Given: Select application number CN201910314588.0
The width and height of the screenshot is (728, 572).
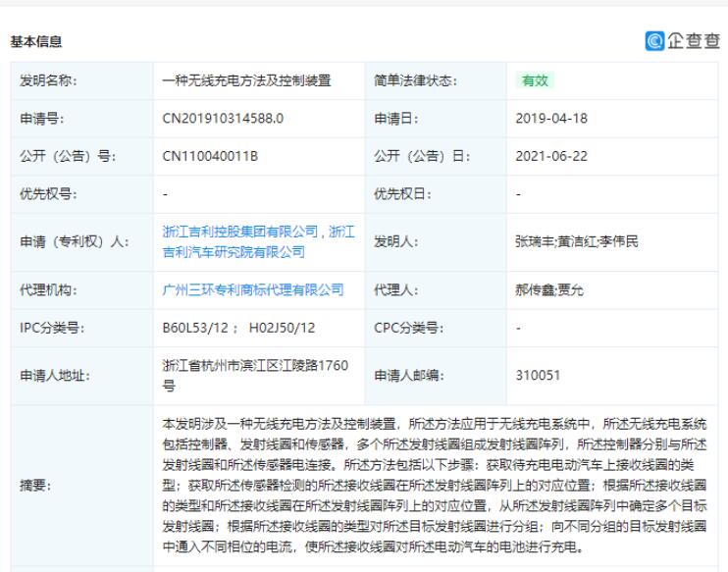Looking at the screenshot, I should [223, 119].
